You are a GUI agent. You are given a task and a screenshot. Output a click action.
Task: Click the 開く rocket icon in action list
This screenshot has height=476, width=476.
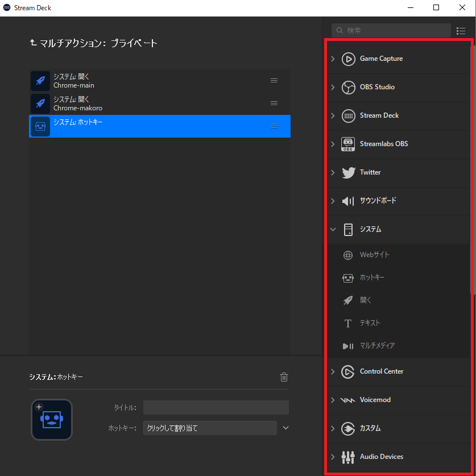tap(348, 300)
